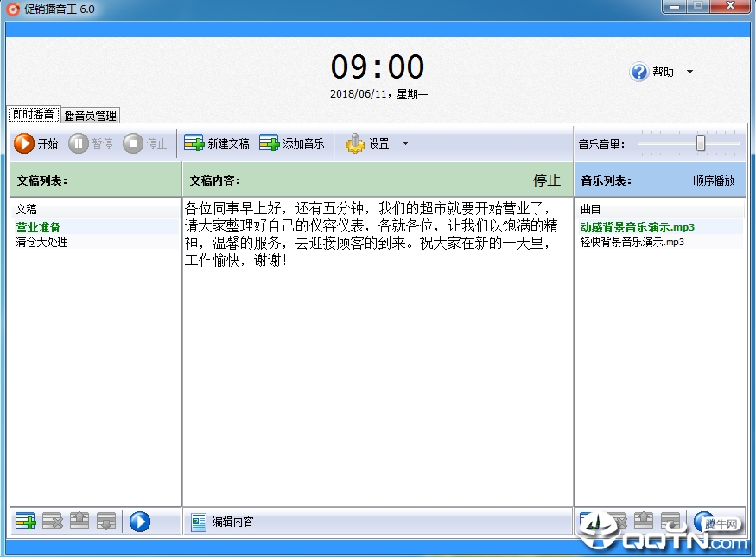Expand the 帮助 dropdown arrow
The image size is (756, 557).
pos(690,72)
